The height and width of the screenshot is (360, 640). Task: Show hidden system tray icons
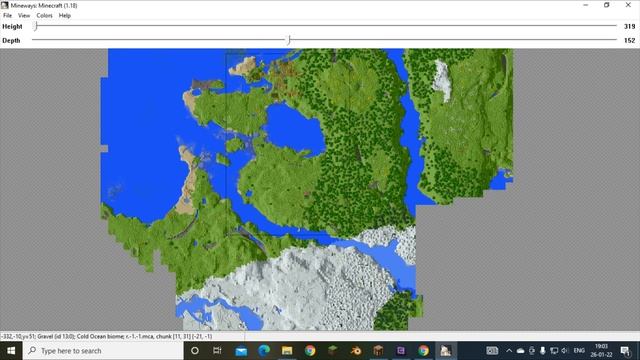(x=509, y=351)
